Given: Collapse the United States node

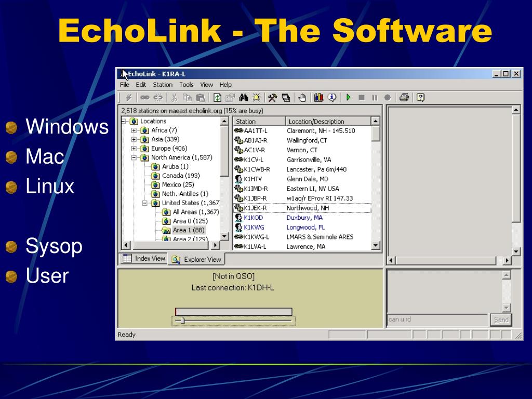Looking at the screenshot, I should pos(145,203).
